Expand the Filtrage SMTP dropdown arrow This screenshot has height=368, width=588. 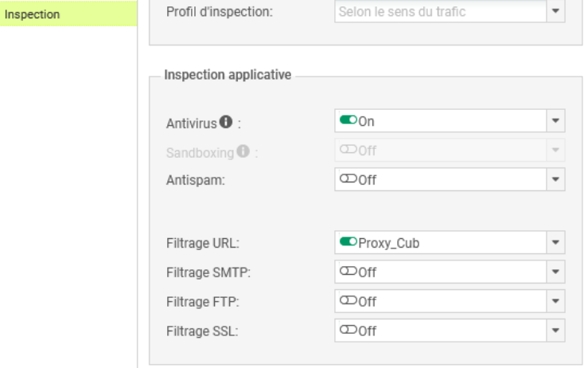[x=556, y=272]
